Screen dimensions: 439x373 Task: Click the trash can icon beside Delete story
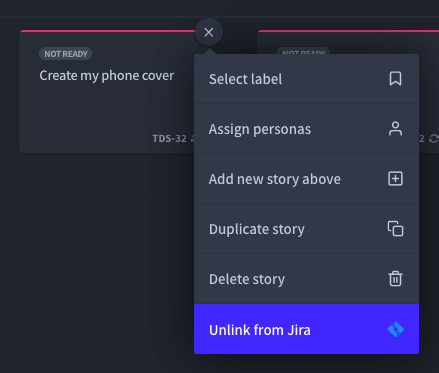395,279
